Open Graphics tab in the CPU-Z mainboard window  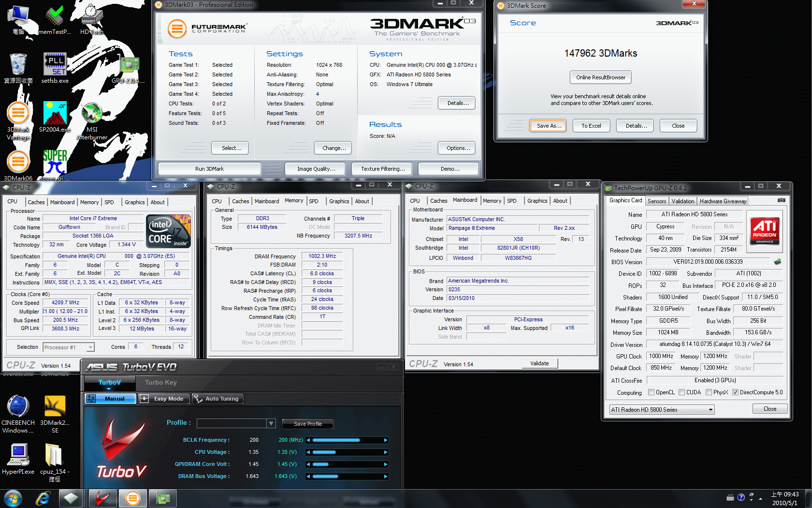pyautogui.click(x=537, y=201)
